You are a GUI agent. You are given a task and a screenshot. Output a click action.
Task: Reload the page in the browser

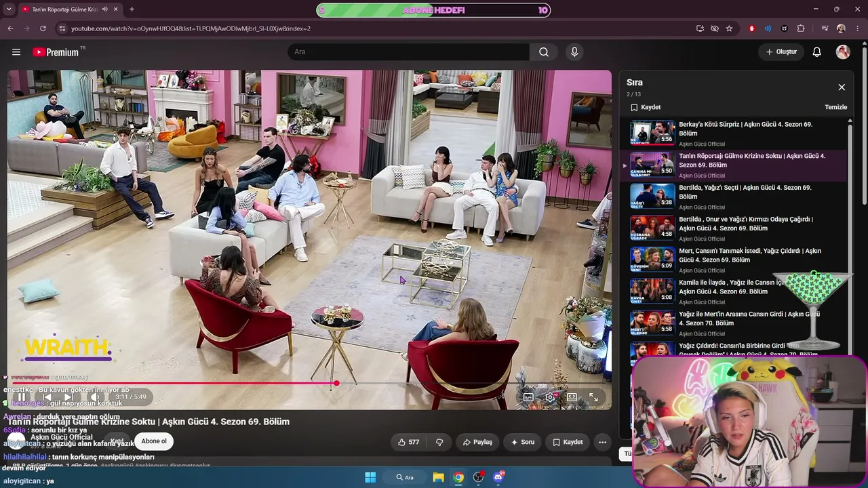[x=43, y=28]
